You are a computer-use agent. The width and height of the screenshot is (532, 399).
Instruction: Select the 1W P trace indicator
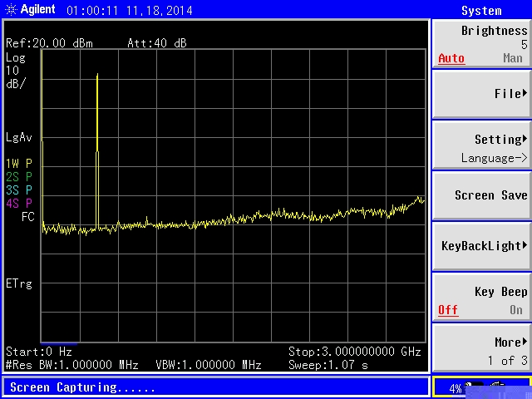pyautogui.click(x=18, y=164)
